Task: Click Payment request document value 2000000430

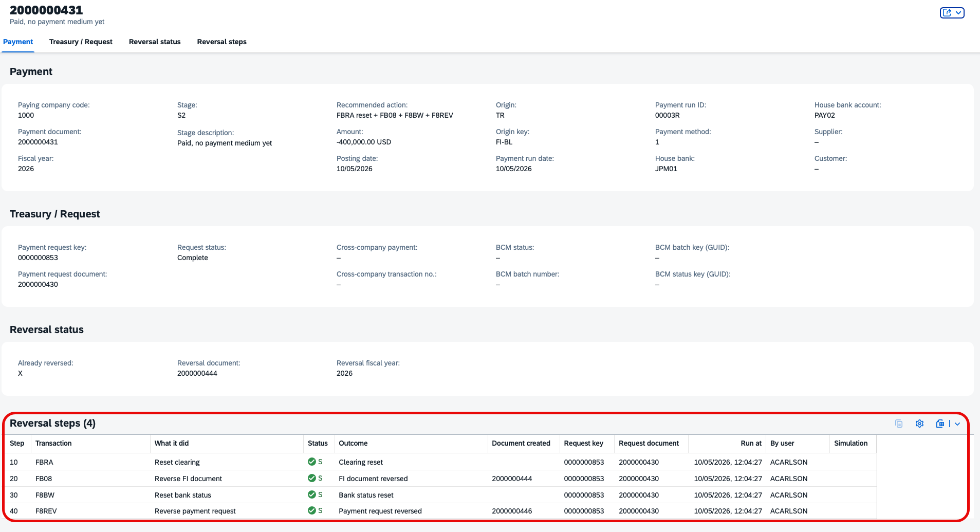Action: click(x=38, y=284)
